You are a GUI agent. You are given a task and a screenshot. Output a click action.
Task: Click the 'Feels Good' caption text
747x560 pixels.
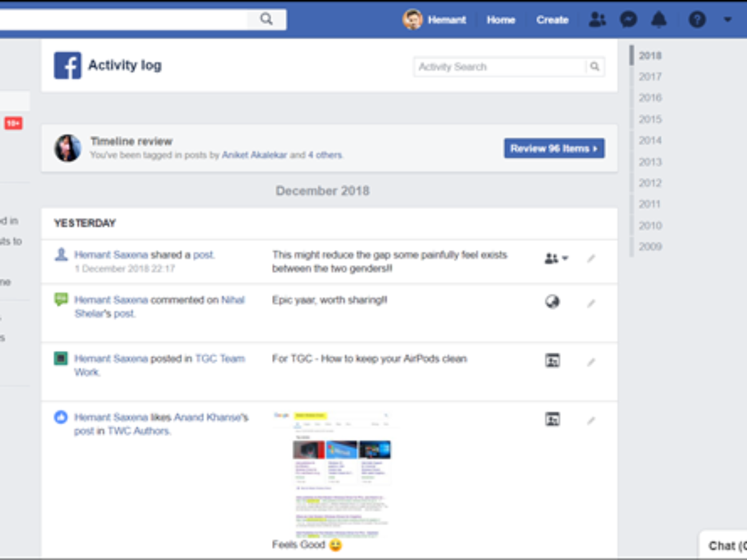click(299, 544)
